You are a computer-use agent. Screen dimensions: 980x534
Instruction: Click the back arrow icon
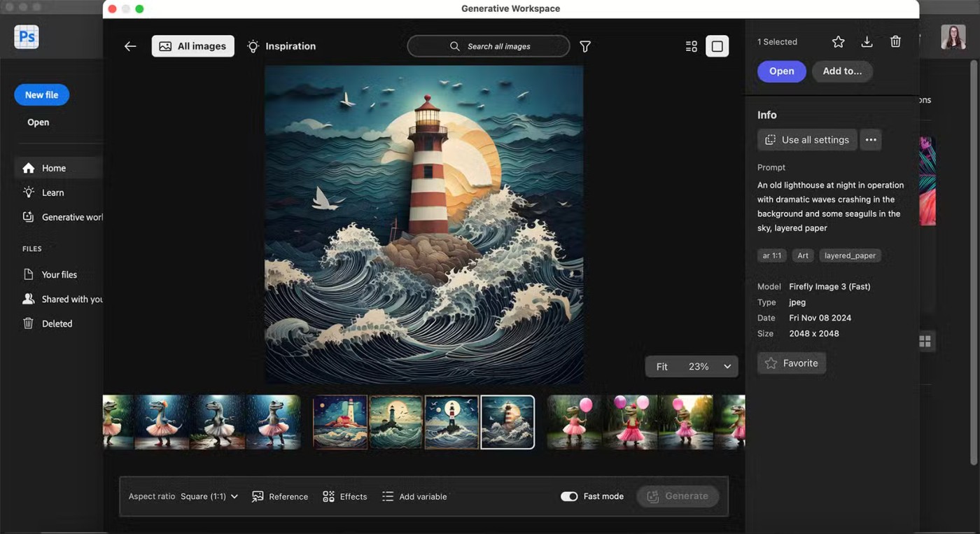130,46
